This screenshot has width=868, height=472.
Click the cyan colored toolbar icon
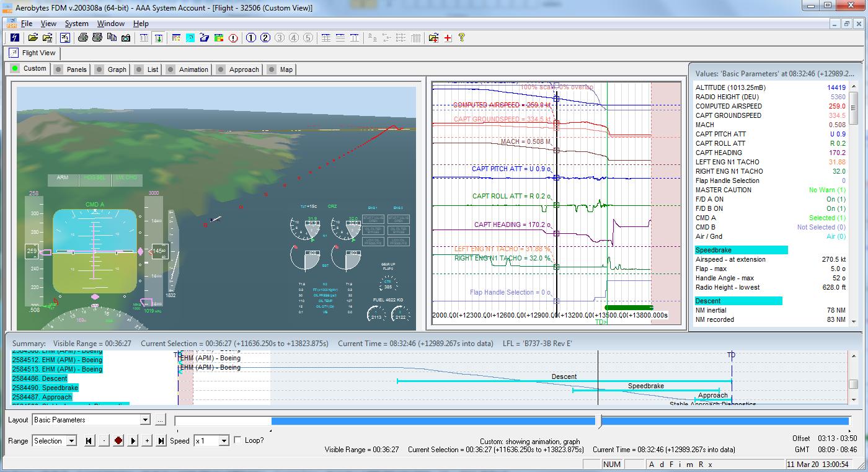(190, 38)
